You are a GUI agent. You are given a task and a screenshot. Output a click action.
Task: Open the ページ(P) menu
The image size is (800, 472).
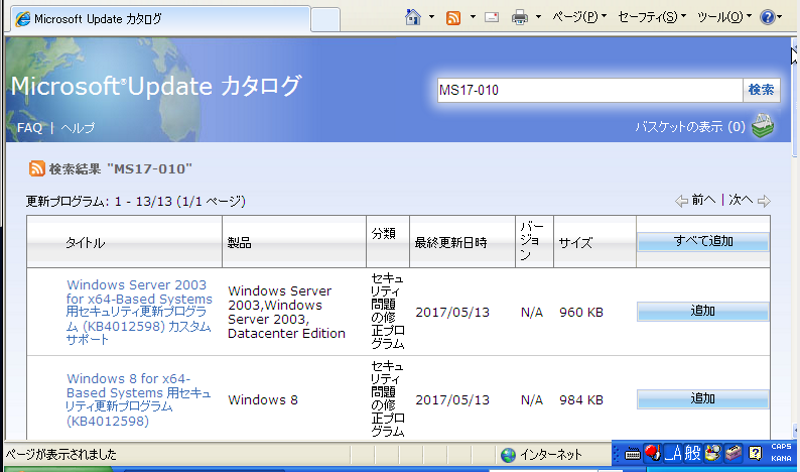point(579,17)
